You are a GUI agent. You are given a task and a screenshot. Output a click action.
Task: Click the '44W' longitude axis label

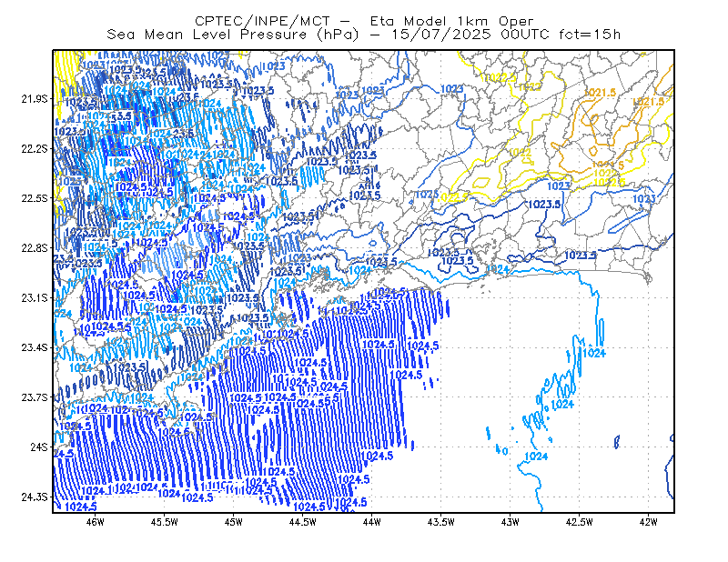[372, 522]
